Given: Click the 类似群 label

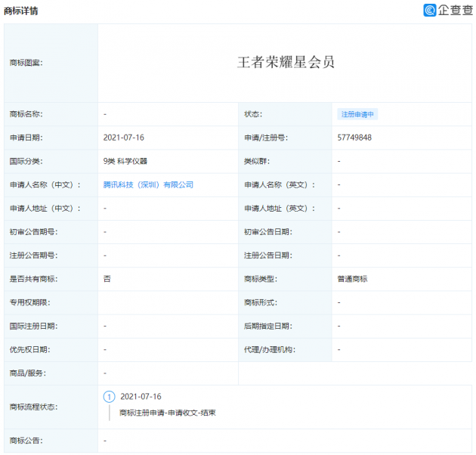Looking at the screenshot, I should coord(257,161).
